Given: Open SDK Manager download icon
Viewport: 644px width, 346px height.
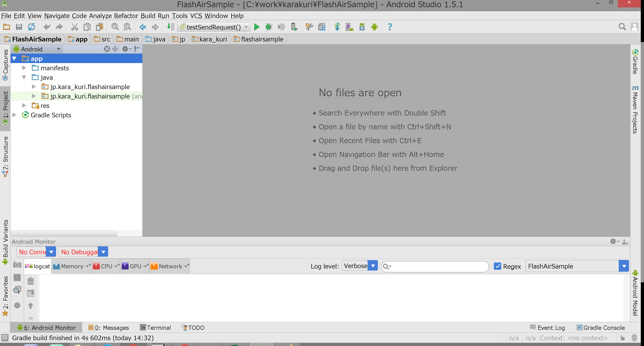Looking at the screenshot, I should 362,27.
